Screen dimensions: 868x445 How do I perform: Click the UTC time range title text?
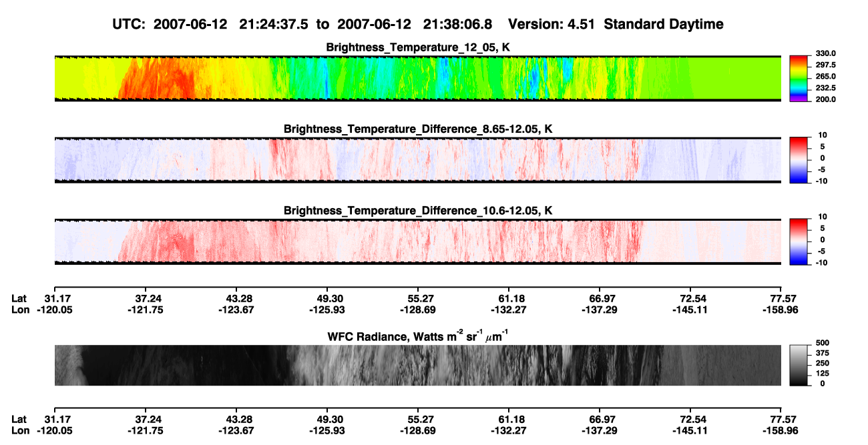304,24
